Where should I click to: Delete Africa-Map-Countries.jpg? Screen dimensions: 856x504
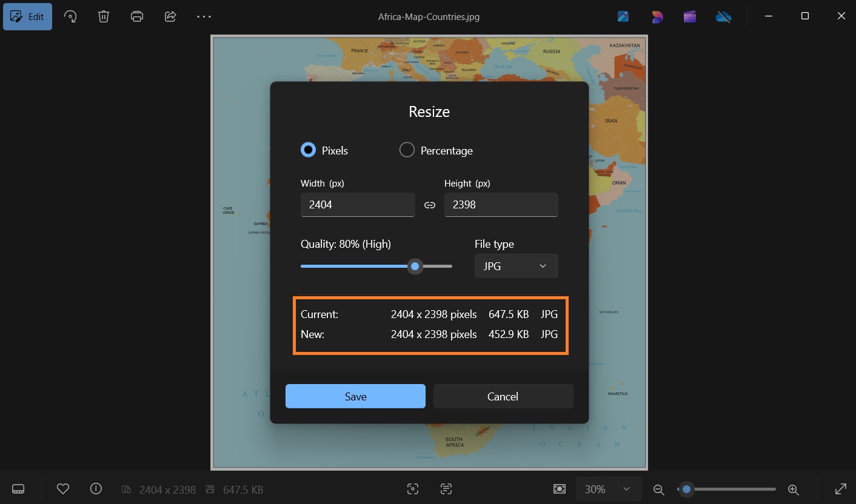103,16
